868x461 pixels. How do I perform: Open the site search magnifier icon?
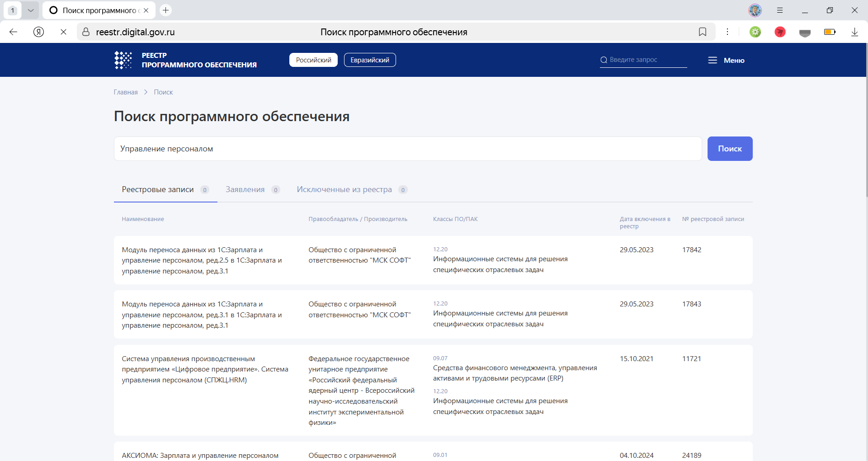604,59
